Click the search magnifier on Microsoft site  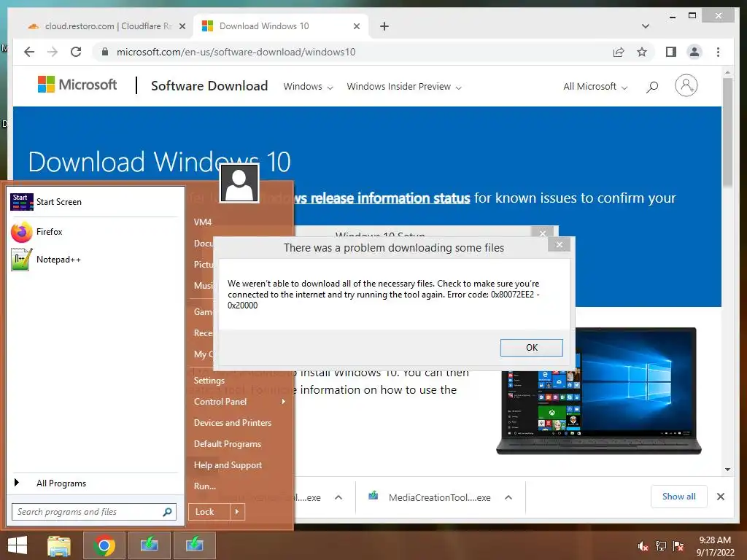pos(652,86)
